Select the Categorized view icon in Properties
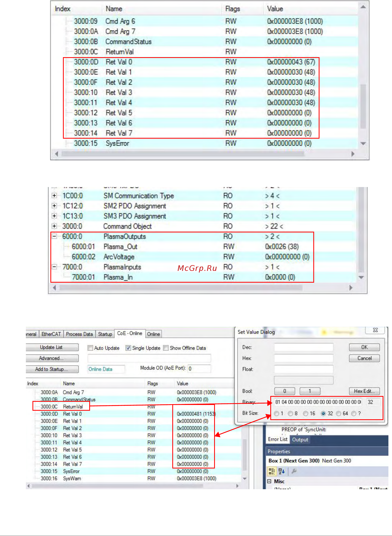392x536 pixels. coord(271,471)
